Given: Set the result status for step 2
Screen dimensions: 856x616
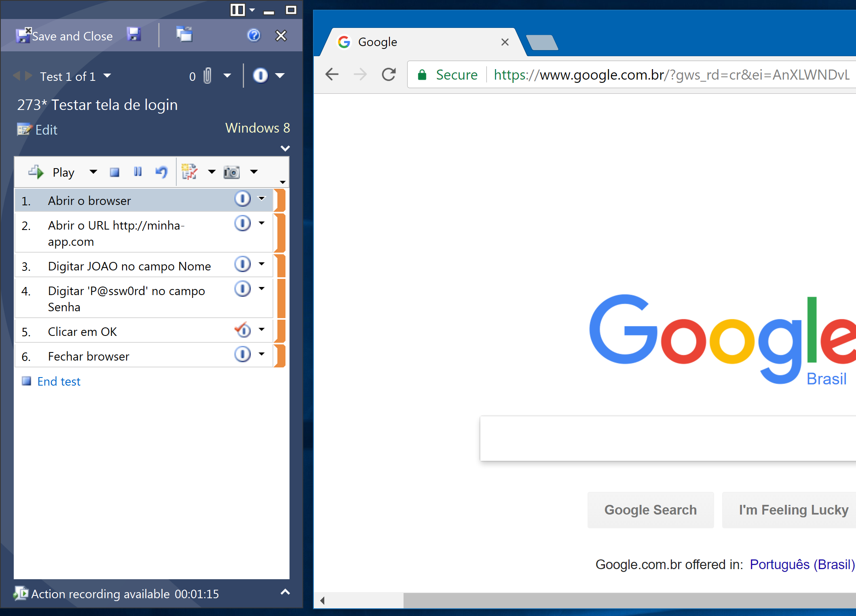Looking at the screenshot, I should [x=243, y=223].
